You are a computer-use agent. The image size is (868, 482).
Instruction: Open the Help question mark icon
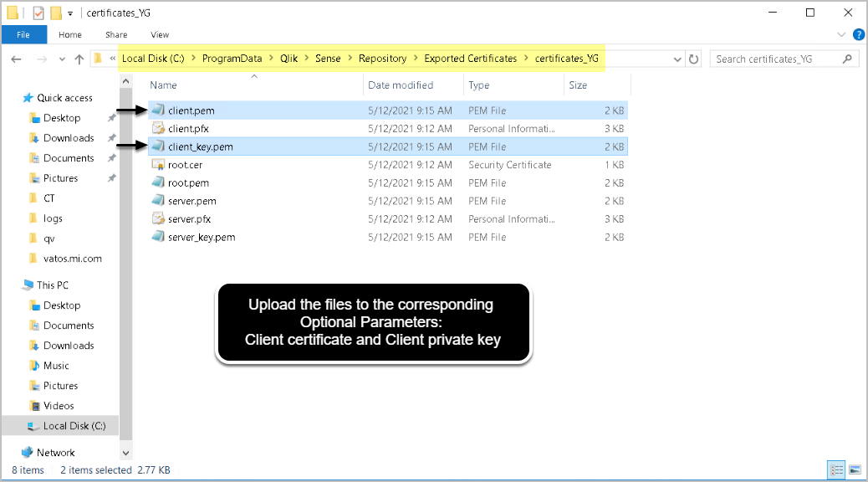(x=857, y=34)
